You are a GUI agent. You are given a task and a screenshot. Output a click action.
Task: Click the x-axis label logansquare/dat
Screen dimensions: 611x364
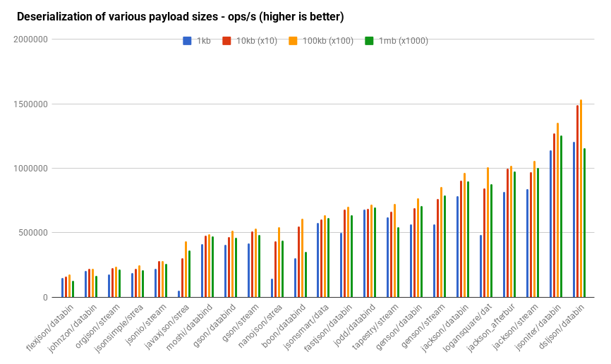click(x=468, y=328)
